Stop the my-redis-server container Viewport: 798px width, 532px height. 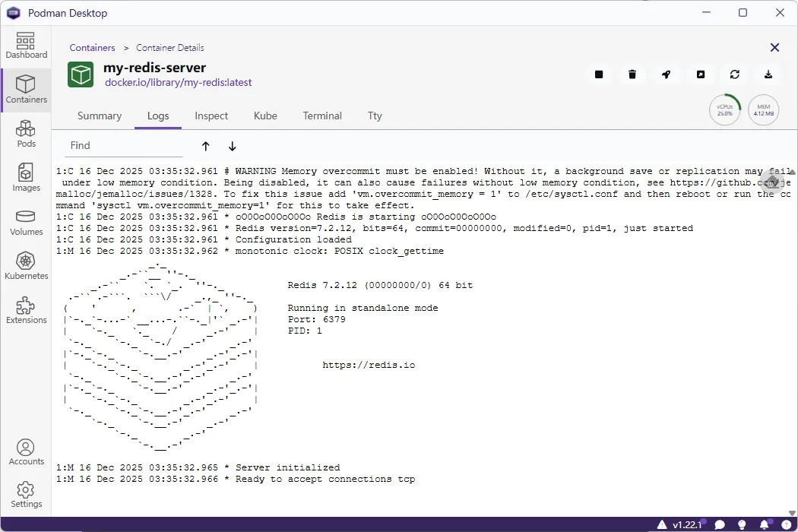pyautogui.click(x=599, y=74)
